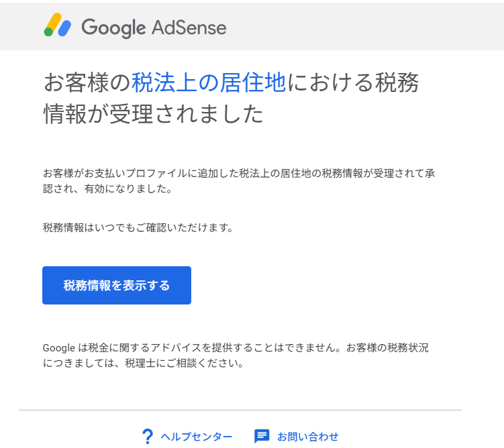The height and width of the screenshot is (448, 504).
Task: Open the ヘルプセンター text link
Action: coord(197,437)
